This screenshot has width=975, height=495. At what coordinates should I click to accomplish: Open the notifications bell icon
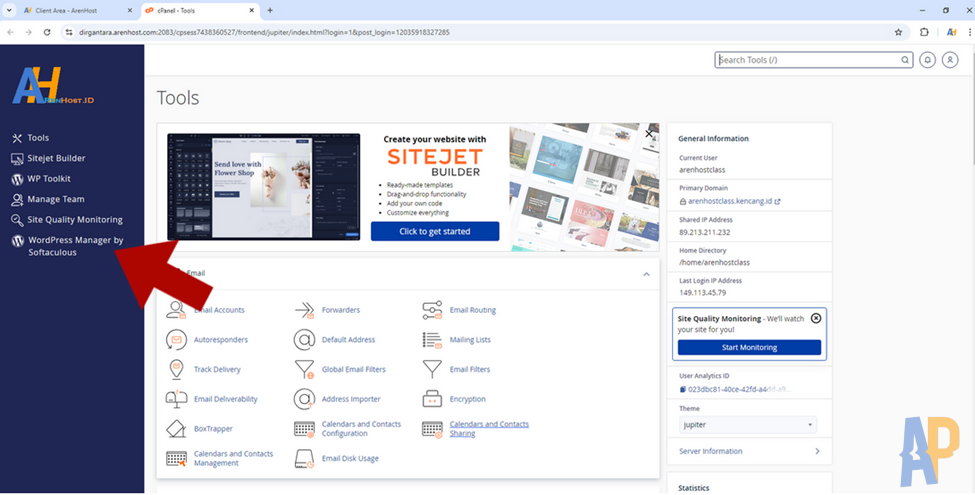[927, 60]
